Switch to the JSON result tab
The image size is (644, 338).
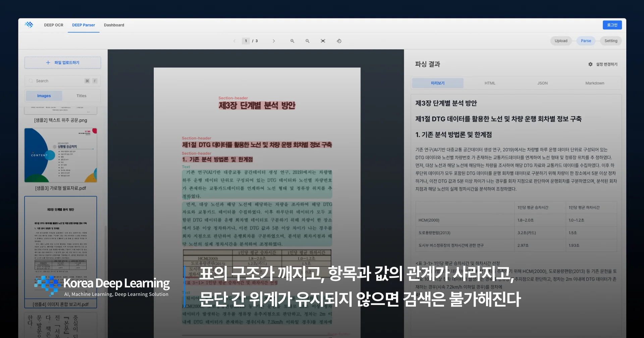pos(542,83)
